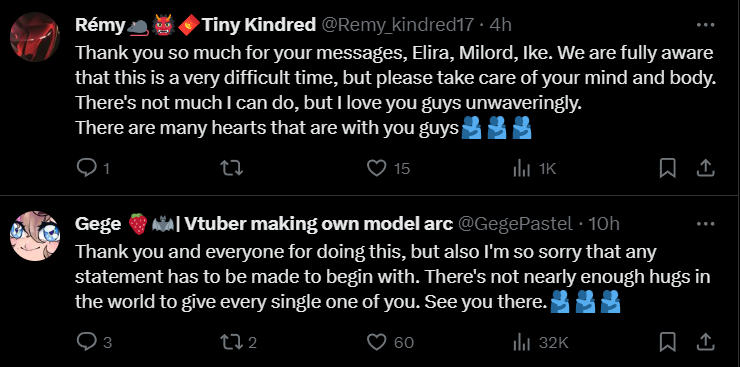Image resolution: width=740 pixels, height=367 pixels.
Task: Open Gege's tweet via the 10h timestamp
Action: click(x=604, y=224)
